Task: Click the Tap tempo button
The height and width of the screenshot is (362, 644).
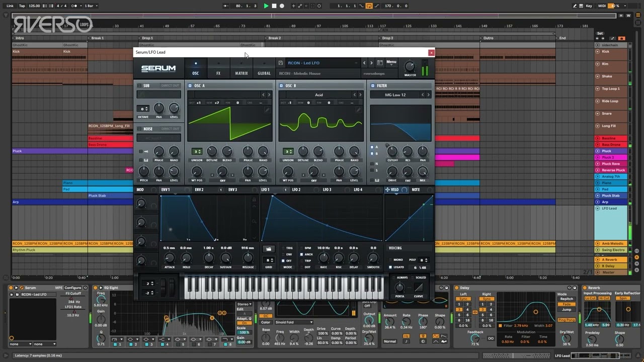Action: (22, 6)
